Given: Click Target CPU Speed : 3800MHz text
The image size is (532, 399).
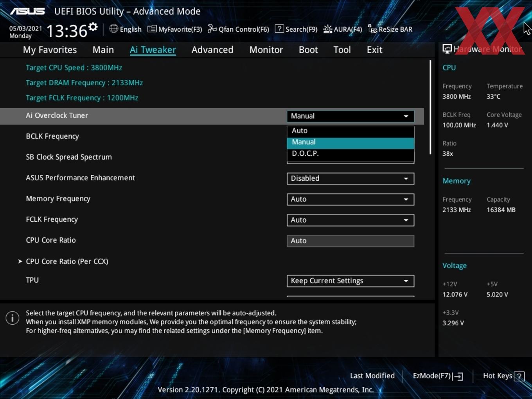Looking at the screenshot, I should (74, 68).
